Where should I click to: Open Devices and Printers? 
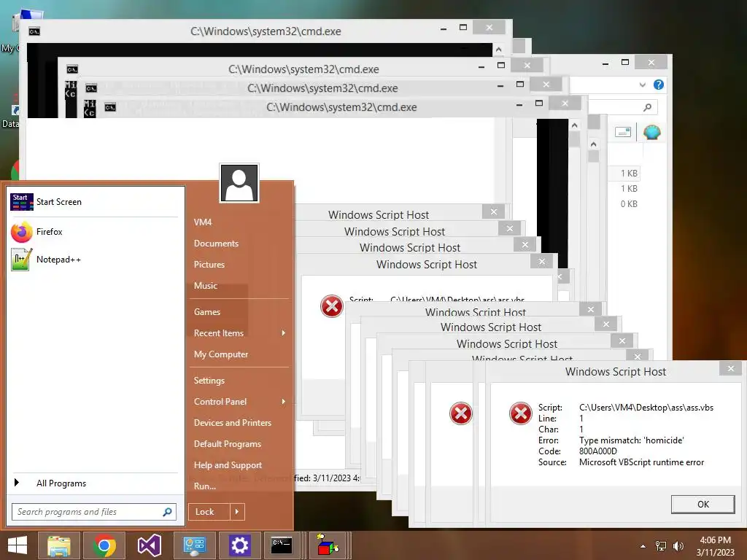point(233,423)
